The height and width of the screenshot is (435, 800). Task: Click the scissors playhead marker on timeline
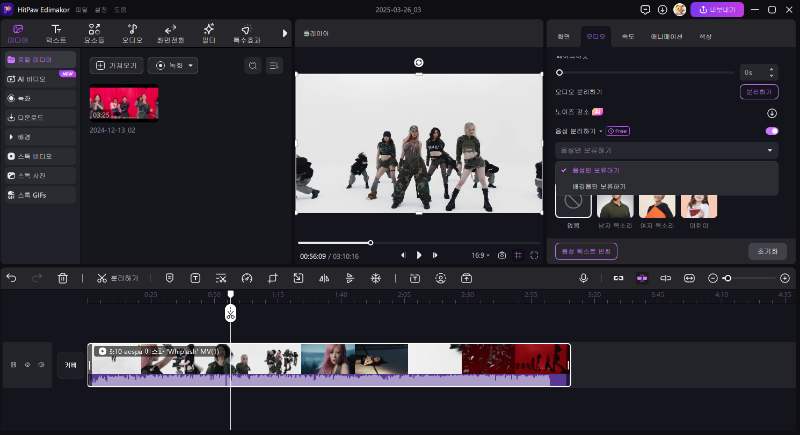coord(231,313)
